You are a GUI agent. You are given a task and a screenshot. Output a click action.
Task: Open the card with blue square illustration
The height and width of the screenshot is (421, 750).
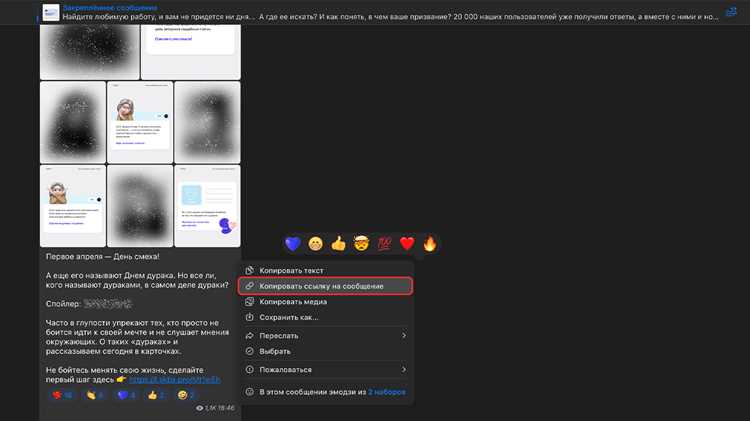pyautogui.click(x=208, y=206)
